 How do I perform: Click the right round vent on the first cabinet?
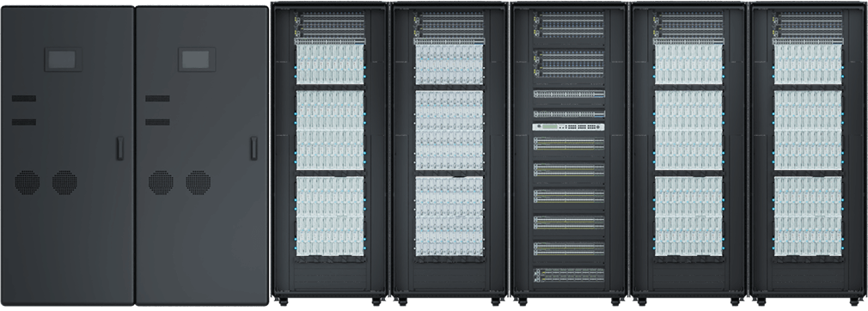pos(64,183)
